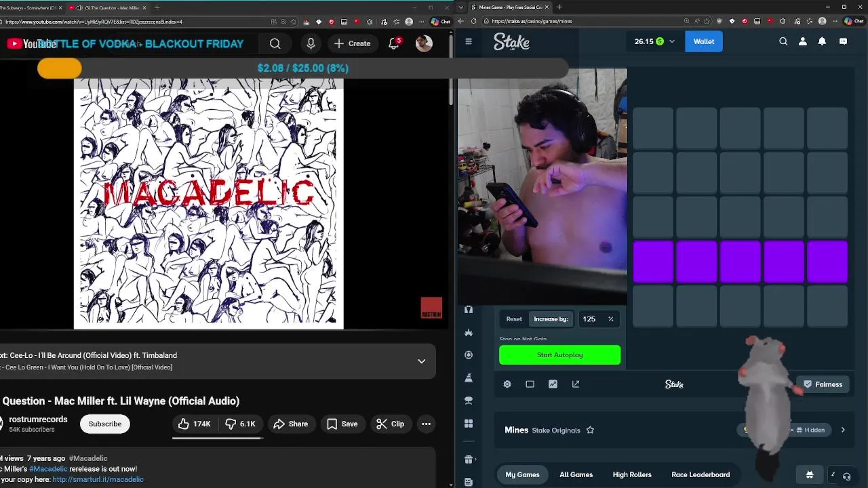868x488 pixels.
Task: Open Fairness button
Action: 823,384
